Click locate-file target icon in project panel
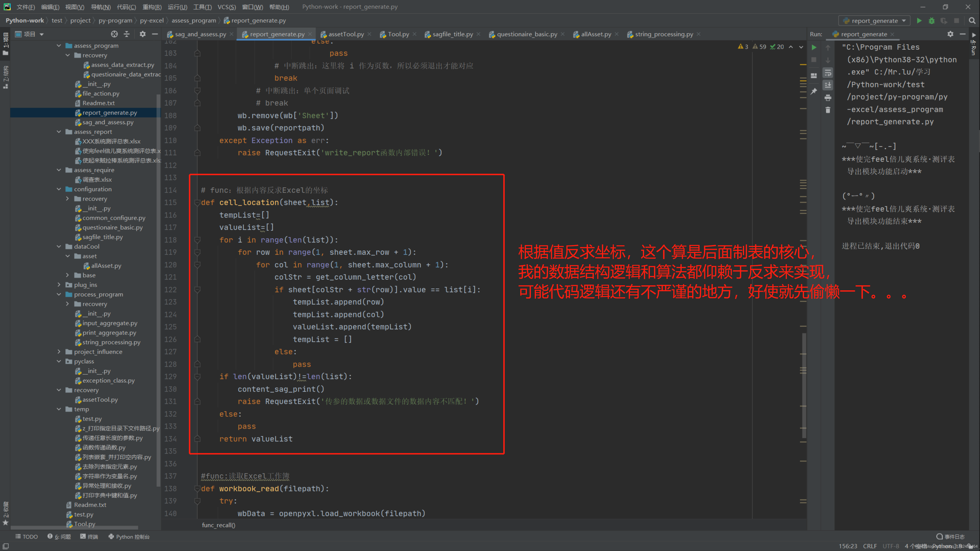Image resolution: width=980 pixels, height=551 pixels. click(x=114, y=34)
